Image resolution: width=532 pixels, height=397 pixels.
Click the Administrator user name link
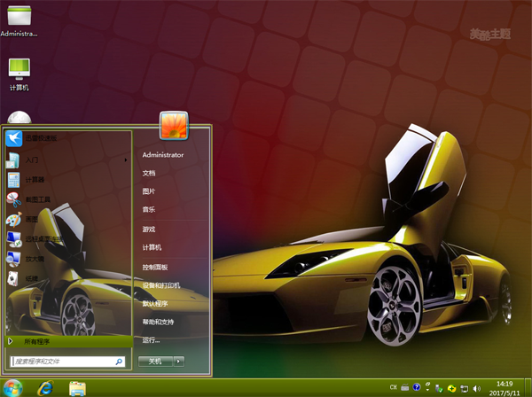tap(163, 154)
